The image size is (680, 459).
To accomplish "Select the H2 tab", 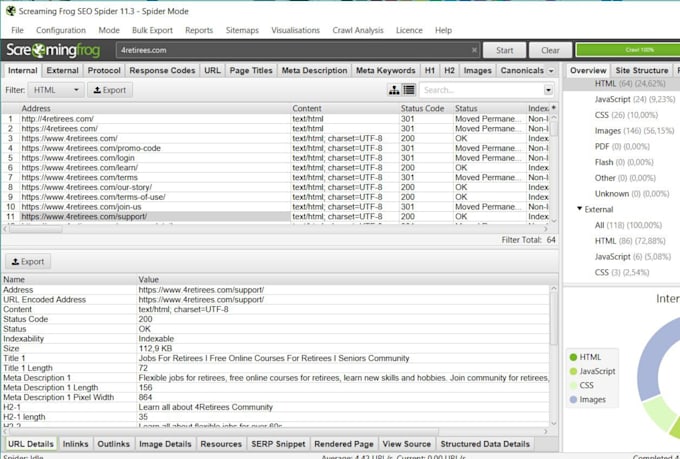I will click(x=449, y=70).
